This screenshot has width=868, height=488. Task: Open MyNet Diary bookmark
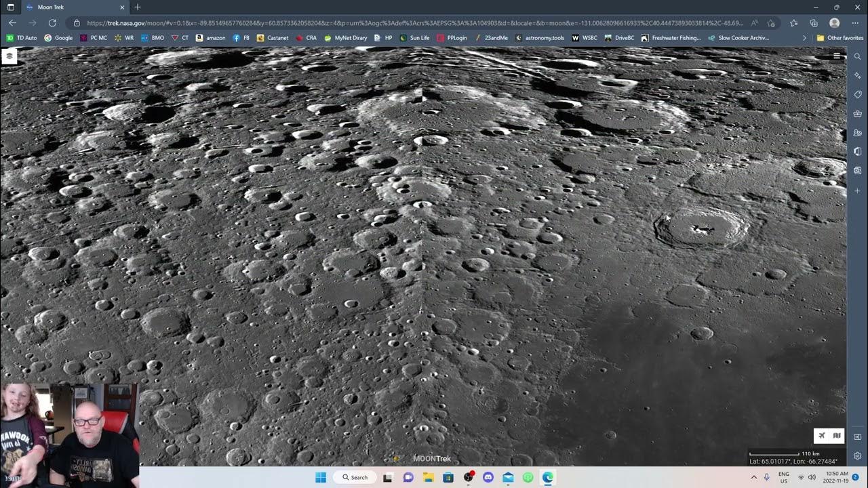pyautogui.click(x=346, y=38)
